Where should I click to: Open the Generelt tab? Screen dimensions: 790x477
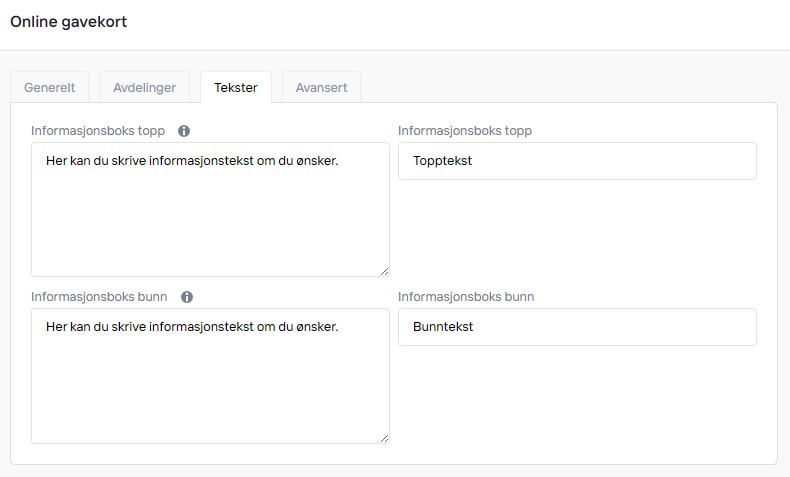50,87
